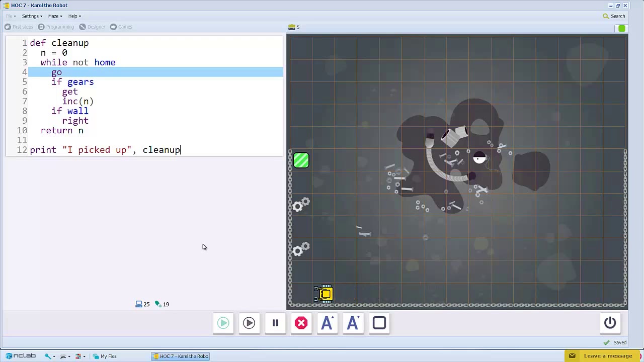Click the steps counter showing 25
This screenshot has height=362, width=644.
(142, 304)
